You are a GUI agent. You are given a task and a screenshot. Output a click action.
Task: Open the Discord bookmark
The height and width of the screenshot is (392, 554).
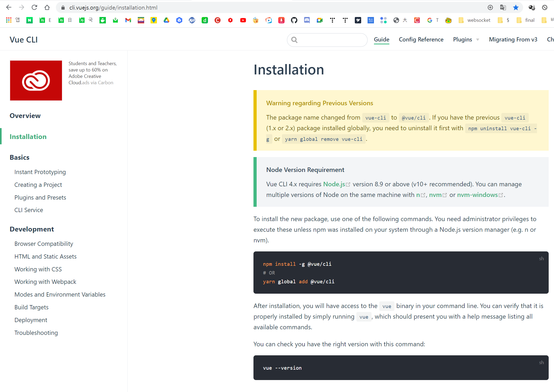[x=307, y=20]
